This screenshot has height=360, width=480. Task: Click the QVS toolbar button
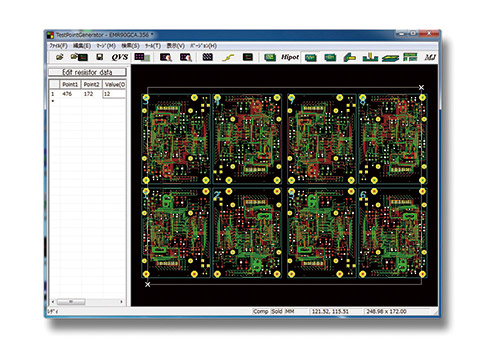tap(120, 57)
